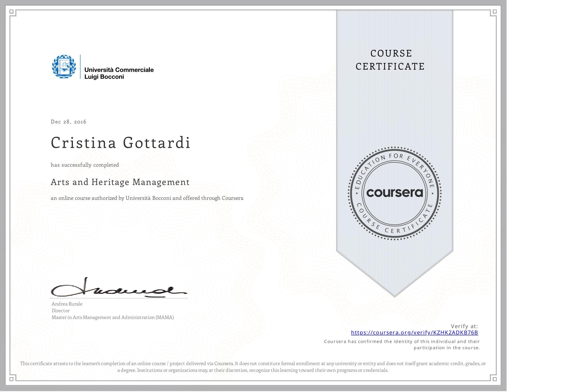586x392 pixels.
Task: Click 'Coursera has confirmed the identity' statement
Action: pos(402,345)
